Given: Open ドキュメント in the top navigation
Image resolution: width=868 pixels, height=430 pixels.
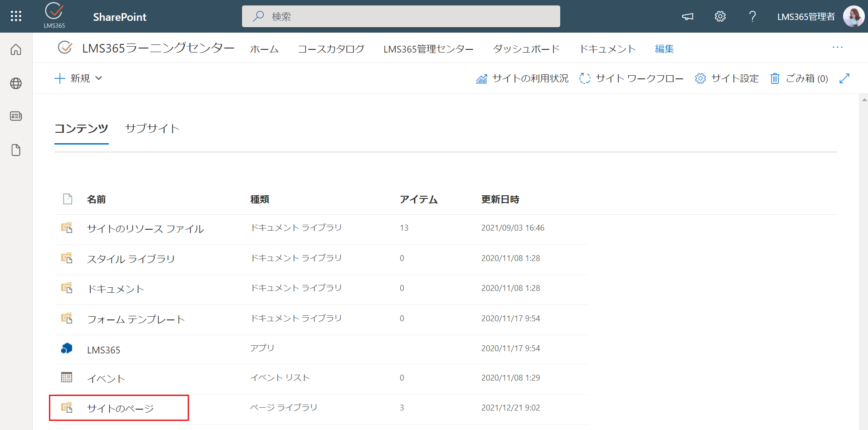Looking at the screenshot, I should point(607,48).
